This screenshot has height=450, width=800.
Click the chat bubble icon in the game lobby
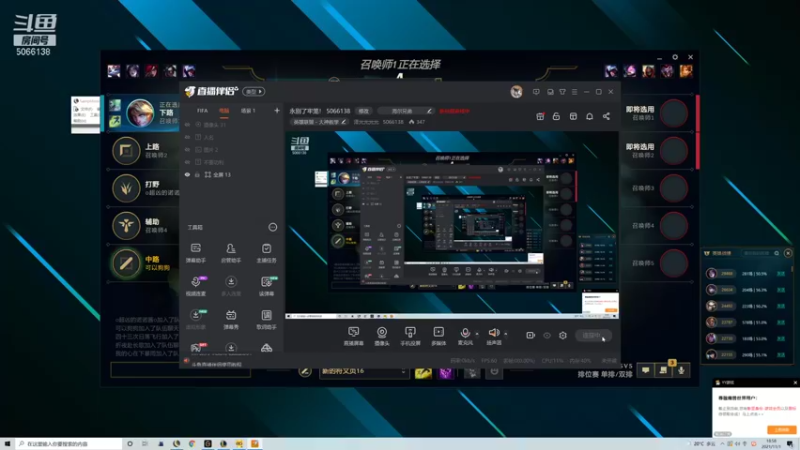[645, 370]
